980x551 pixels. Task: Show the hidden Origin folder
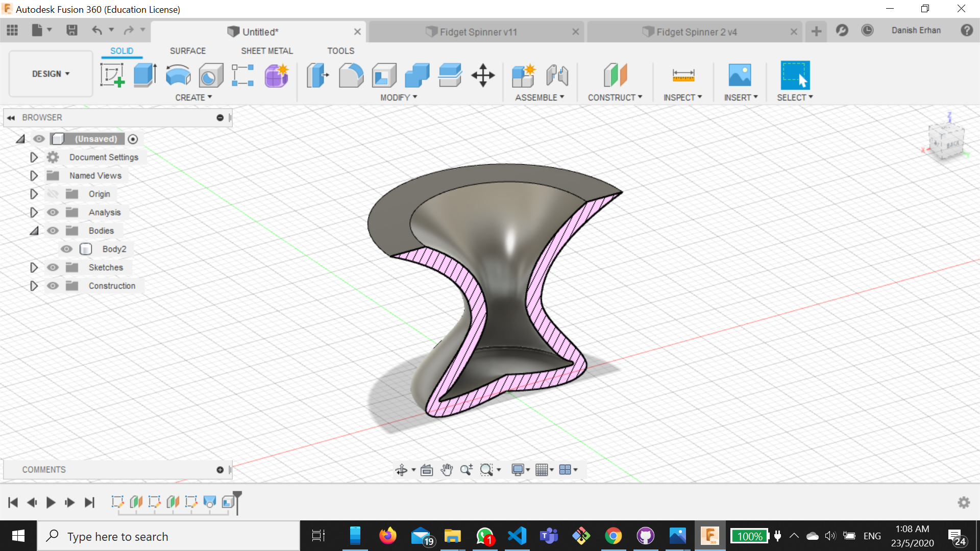pos(53,194)
